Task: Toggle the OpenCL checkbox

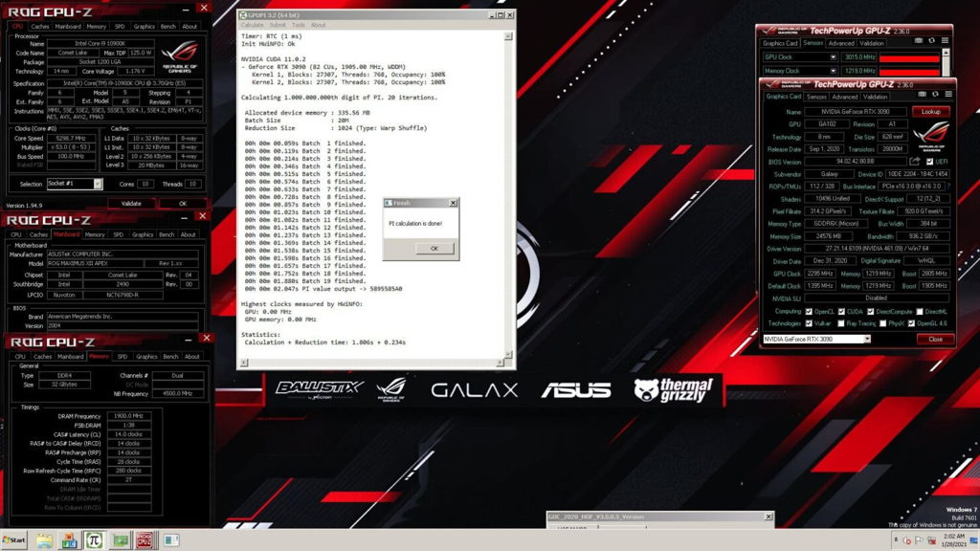Action: [809, 311]
